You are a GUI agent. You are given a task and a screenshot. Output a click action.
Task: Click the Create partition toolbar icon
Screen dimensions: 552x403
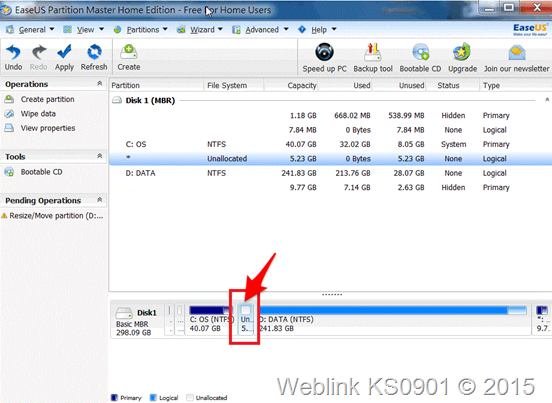tap(128, 52)
